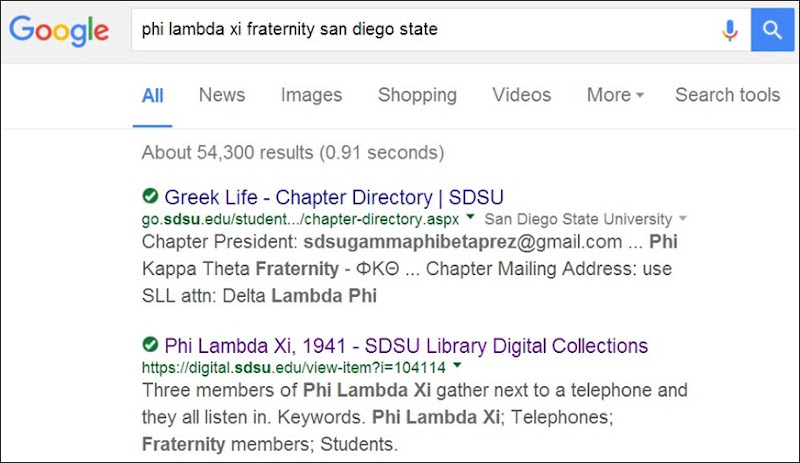This screenshot has height=463, width=800.
Task: Open dropdown arrow after digital.sdsu.edu URL
Action: pos(456,367)
